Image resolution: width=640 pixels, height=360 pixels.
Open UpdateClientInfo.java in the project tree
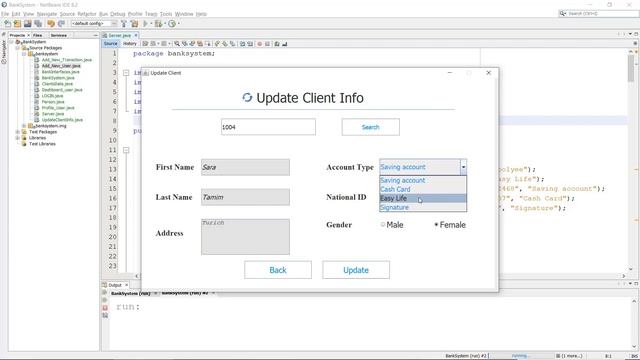62,120
